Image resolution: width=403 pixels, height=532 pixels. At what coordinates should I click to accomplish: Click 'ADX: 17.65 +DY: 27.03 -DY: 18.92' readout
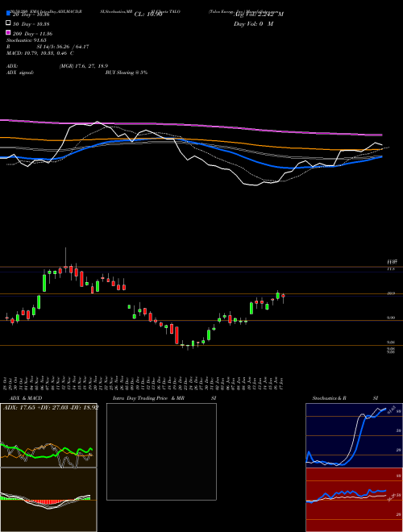(x=50, y=407)
